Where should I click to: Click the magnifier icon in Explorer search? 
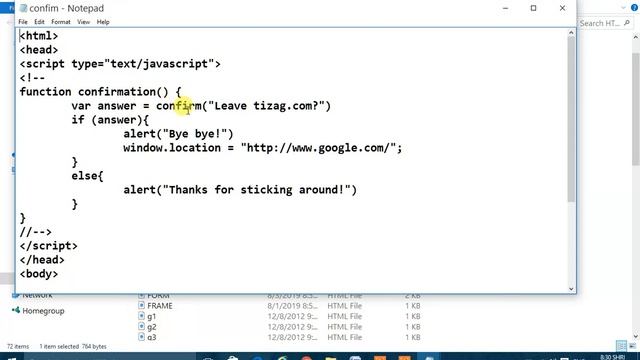coord(627,23)
